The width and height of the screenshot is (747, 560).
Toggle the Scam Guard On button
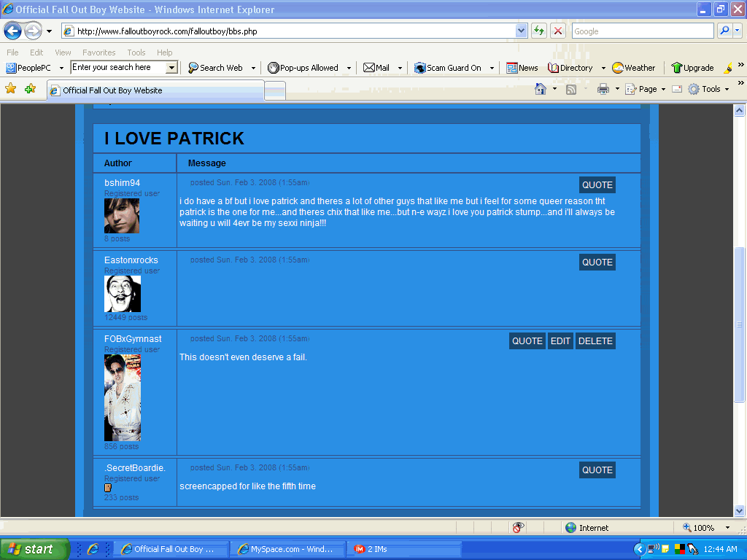[x=447, y=68]
